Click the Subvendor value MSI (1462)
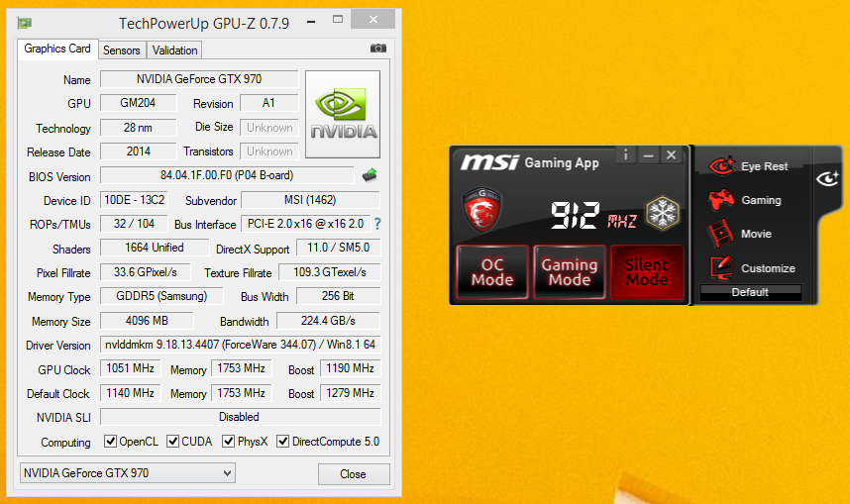The image size is (850, 504). pos(310,200)
